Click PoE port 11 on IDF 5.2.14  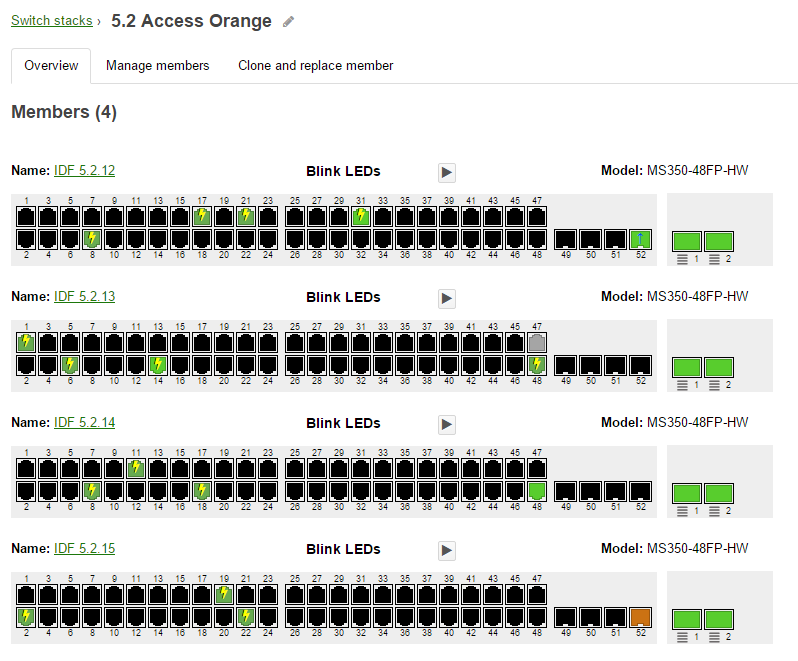click(x=136, y=467)
